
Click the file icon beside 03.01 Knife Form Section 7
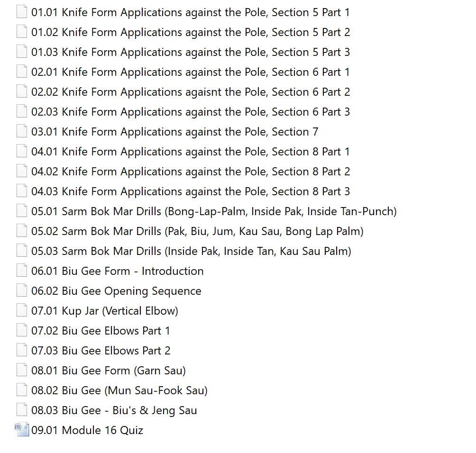click(22, 132)
